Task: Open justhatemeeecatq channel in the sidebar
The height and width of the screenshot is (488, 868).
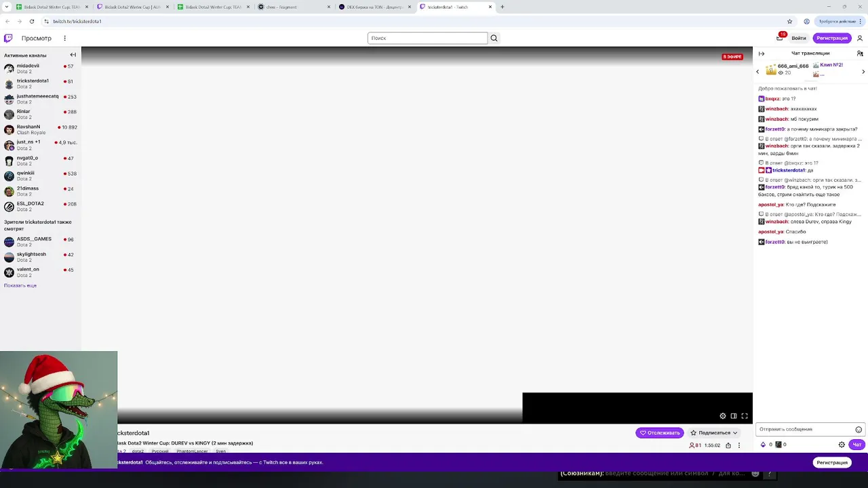Action: (40, 99)
